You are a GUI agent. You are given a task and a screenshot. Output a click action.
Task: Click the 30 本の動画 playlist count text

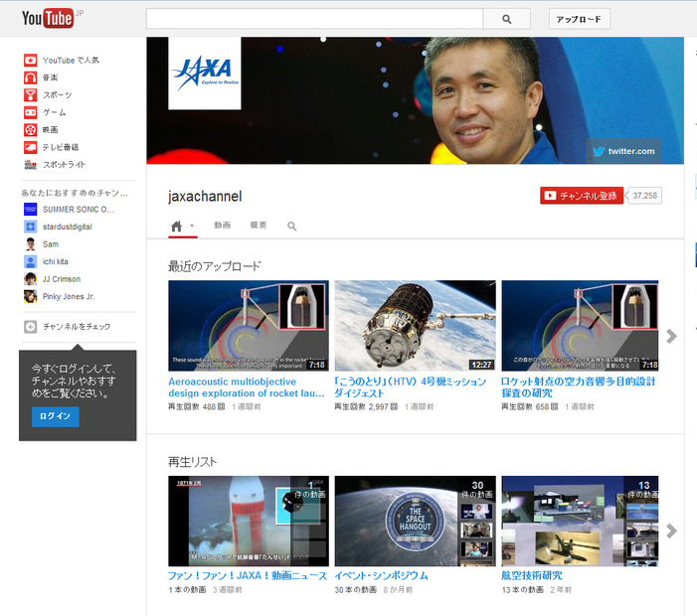[356, 590]
